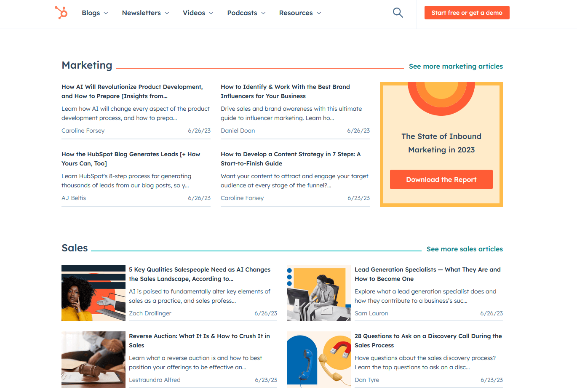
Task: Open How the HubSpot Blog Generates Leads
Action: pyautogui.click(x=131, y=159)
